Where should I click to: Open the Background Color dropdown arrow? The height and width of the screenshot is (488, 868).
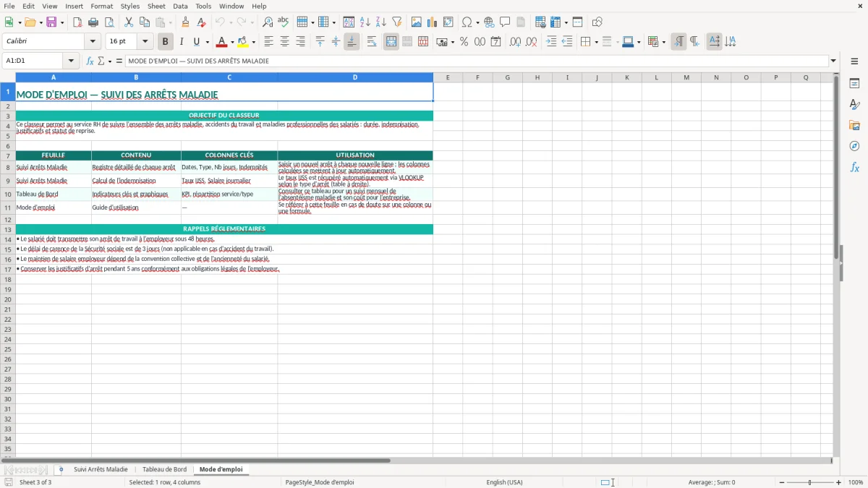coord(253,42)
